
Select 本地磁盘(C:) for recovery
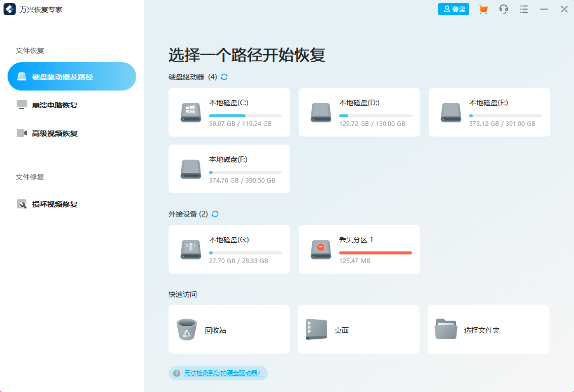tap(229, 112)
